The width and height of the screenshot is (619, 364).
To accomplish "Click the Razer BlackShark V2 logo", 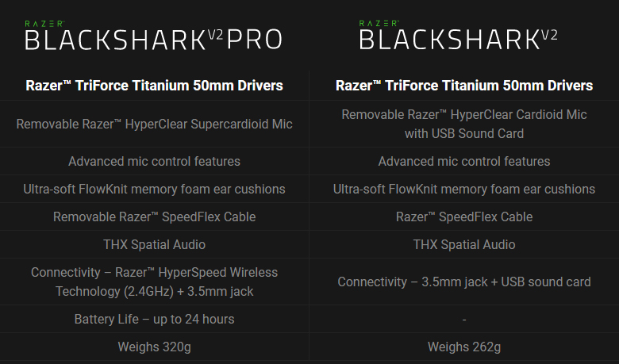I will (x=458, y=36).
